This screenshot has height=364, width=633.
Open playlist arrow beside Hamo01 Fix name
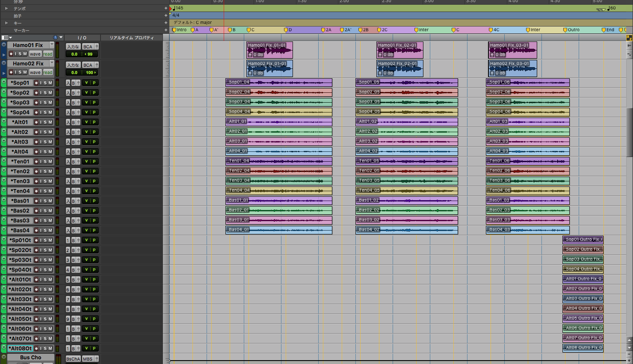pyautogui.click(x=52, y=45)
